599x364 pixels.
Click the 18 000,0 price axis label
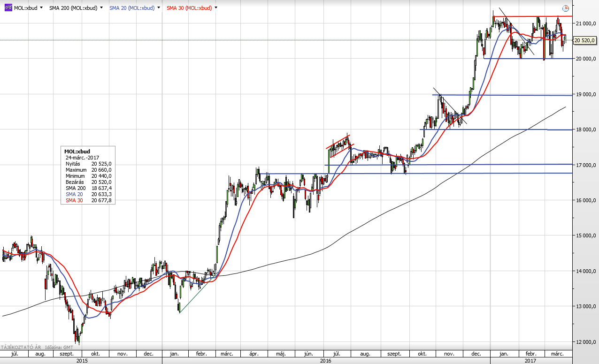click(586, 130)
